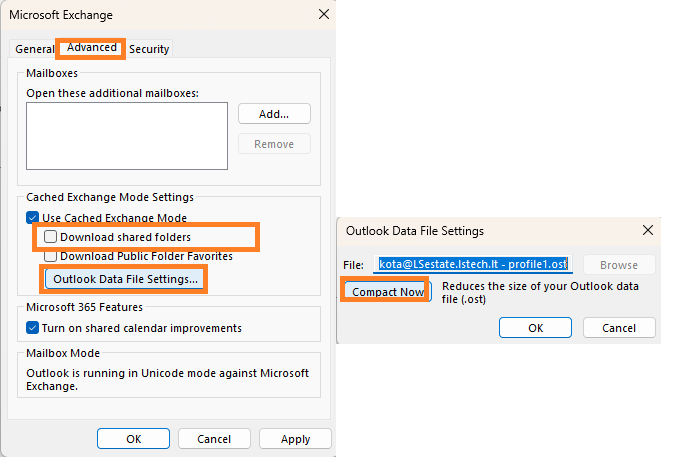Click Cancel in Microsoft Exchange dialog
Viewport: 676px width, 457px height.
214,439
